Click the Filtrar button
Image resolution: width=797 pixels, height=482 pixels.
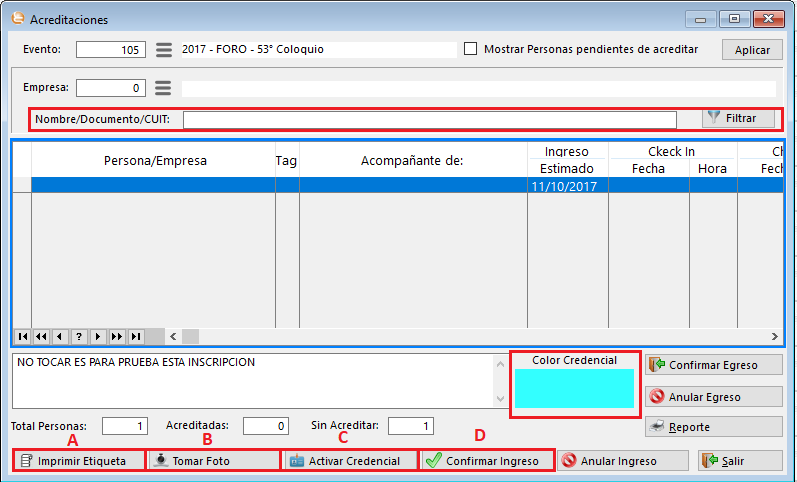(738, 118)
